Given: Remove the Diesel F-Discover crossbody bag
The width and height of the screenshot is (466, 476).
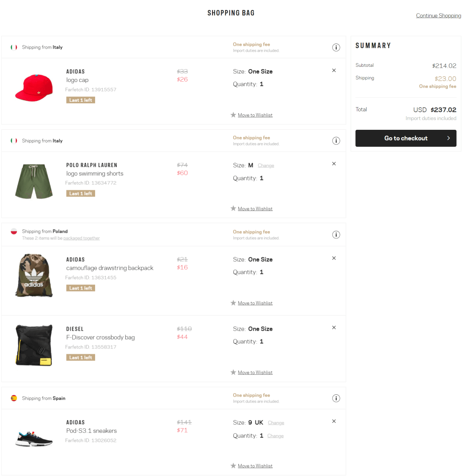Looking at the screenshot, I should [334, 328].
